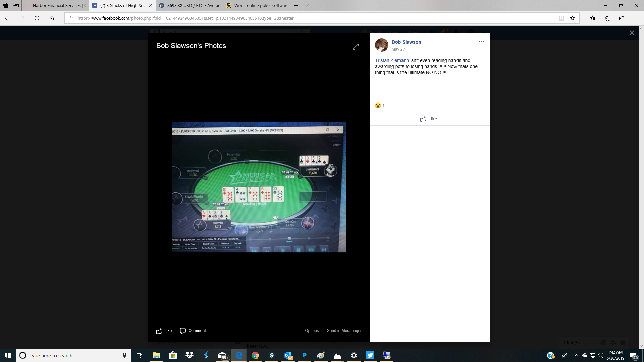Open the poker table photo
The image size is (644, 362).
point(259,187)
